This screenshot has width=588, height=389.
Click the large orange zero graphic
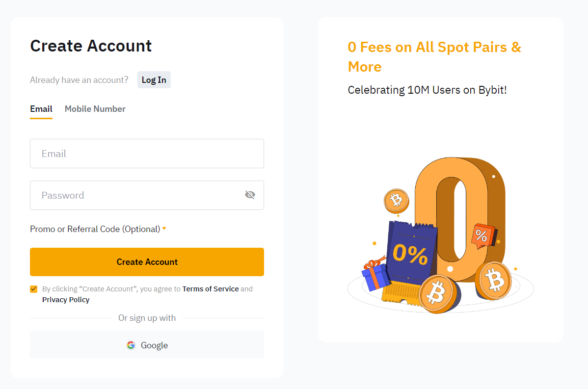click(x=460, y=219)
